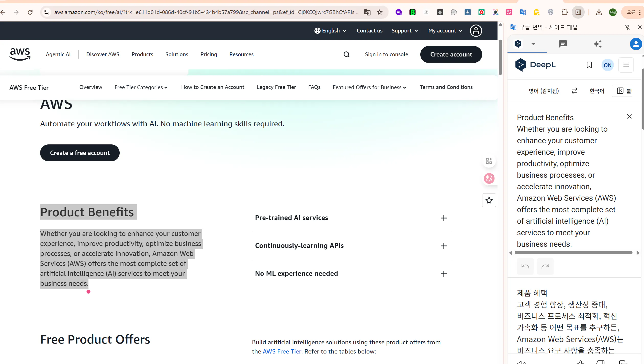644x364 pixels.
Task: Click the DeepL undo arrow
Action: tap(525, 266)
